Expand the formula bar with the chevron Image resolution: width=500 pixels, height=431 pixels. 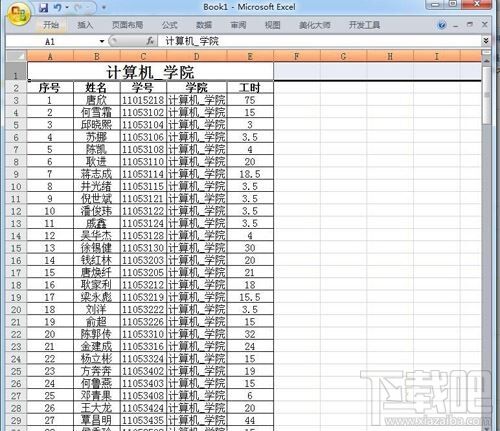point(486,41)
